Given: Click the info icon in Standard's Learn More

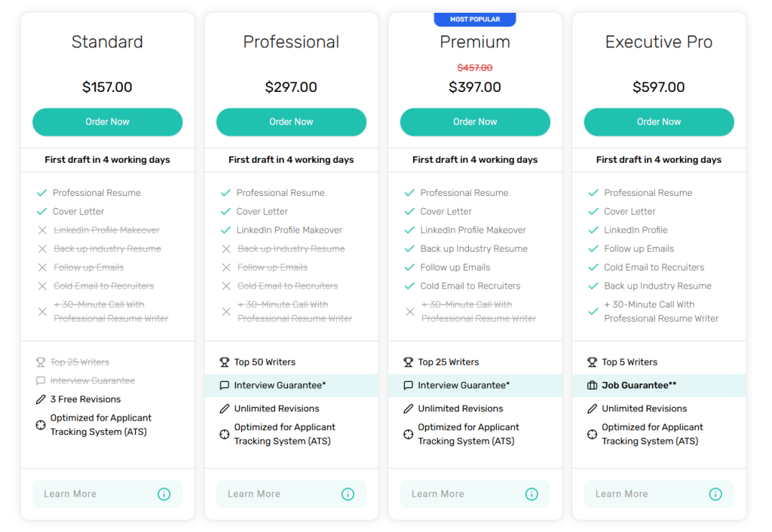Looking at the screenshot, I should click(164, 494).
